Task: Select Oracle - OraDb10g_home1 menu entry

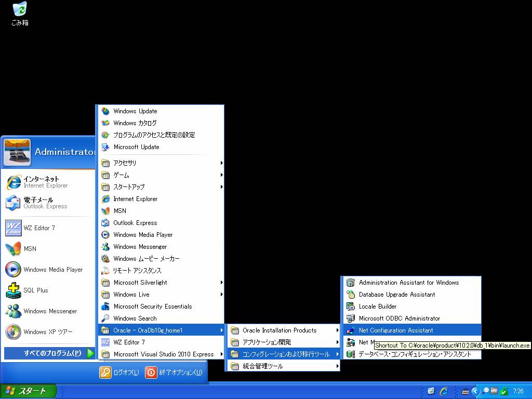Action: coord(161,330)
